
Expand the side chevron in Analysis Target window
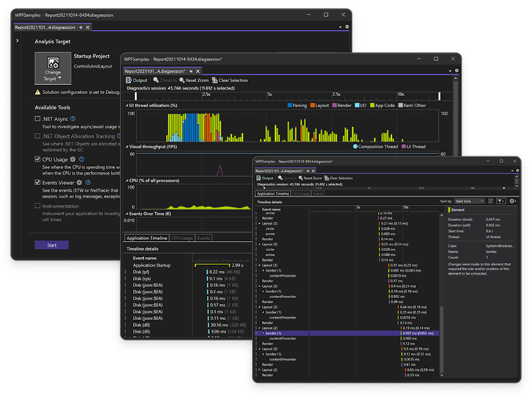[18, 40]
